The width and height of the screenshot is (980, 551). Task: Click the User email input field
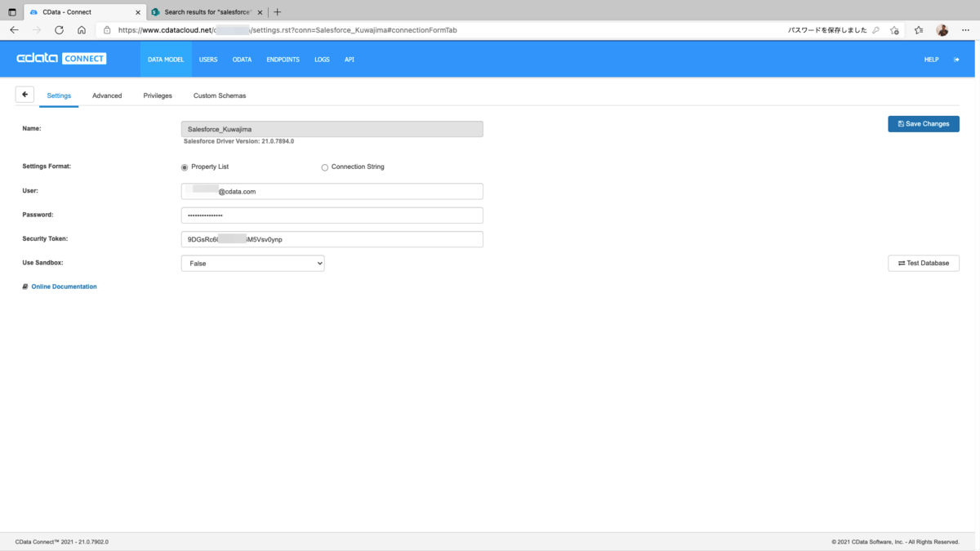(332, 191)
